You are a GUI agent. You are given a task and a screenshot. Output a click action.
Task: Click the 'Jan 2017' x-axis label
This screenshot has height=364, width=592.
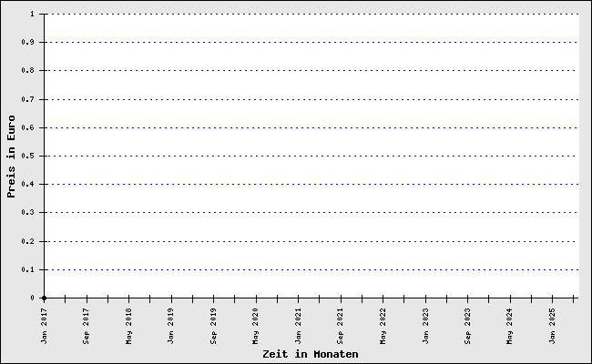point(45,327)
